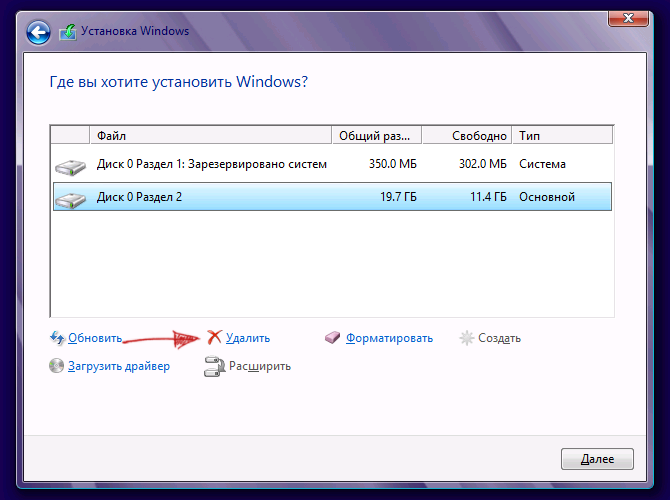Screen dimensions: 670x500
Task: Click the 350.0 МБ total size value
Action: (x=393, y=164)
